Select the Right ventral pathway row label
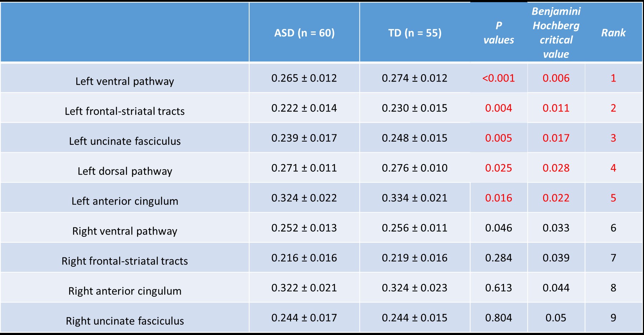The image size is (644, 335). tap(125, 231)
